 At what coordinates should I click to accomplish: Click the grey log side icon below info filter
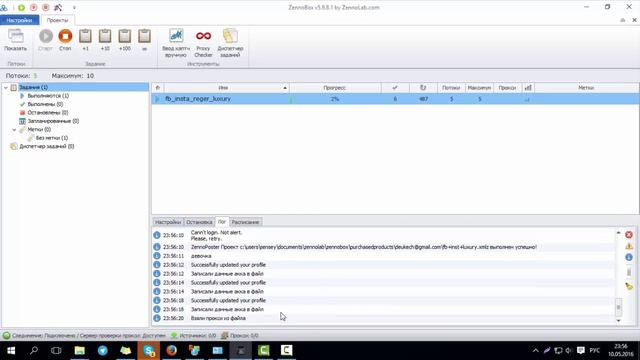click(x=629, y=272)
